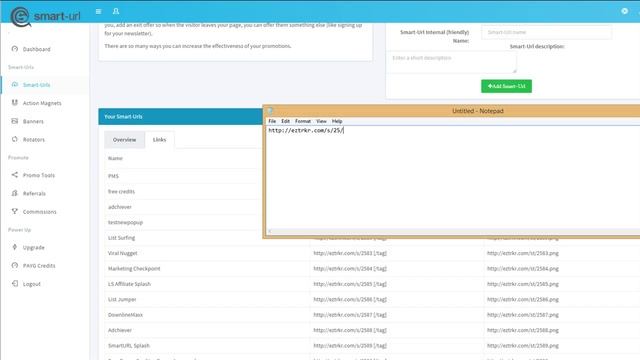This screenshot has height=360, width=640.
Task: Open the Action Magnets link
Action: 42,103
